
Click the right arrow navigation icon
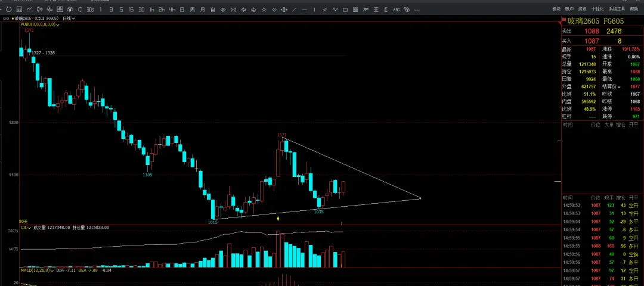click(254, 9)
